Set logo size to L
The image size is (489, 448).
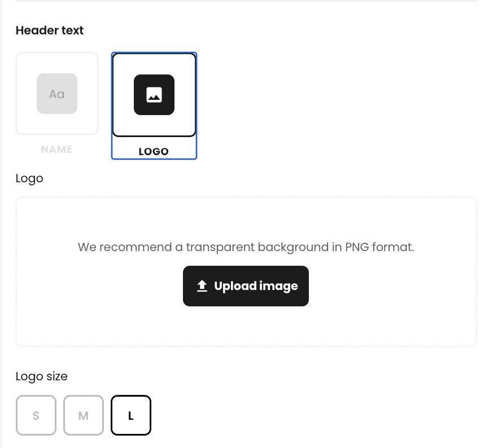pyautogui.click(x=131, y=415)
